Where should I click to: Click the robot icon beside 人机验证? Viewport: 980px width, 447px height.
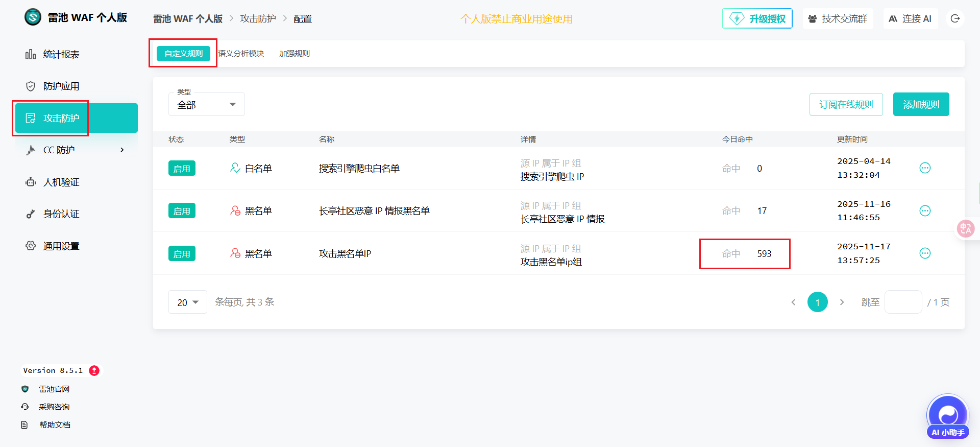pos(31,182)
